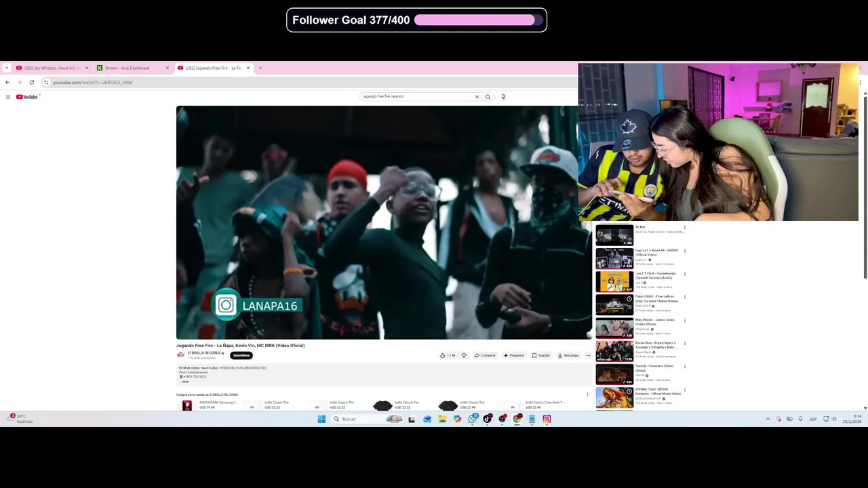Screen dimensions: 868x488
Task: Click the browser forward arrow
Action: click(x=20, y=82)
